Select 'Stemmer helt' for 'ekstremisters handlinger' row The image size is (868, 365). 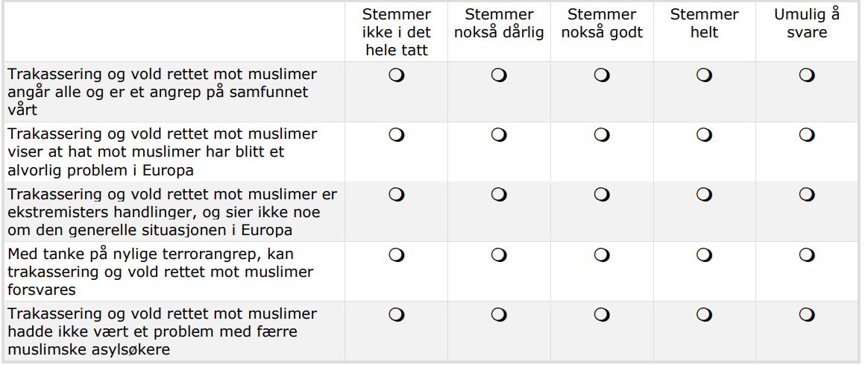[704, 195]
